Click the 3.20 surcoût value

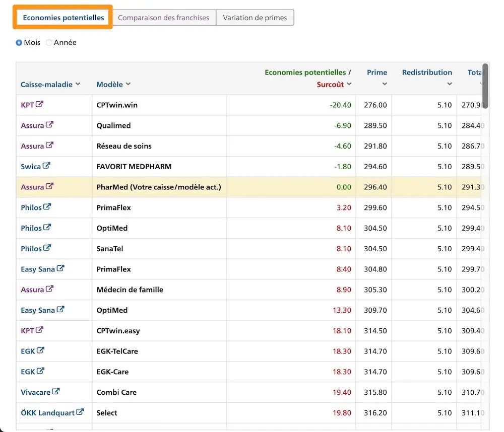click(344, 208)
